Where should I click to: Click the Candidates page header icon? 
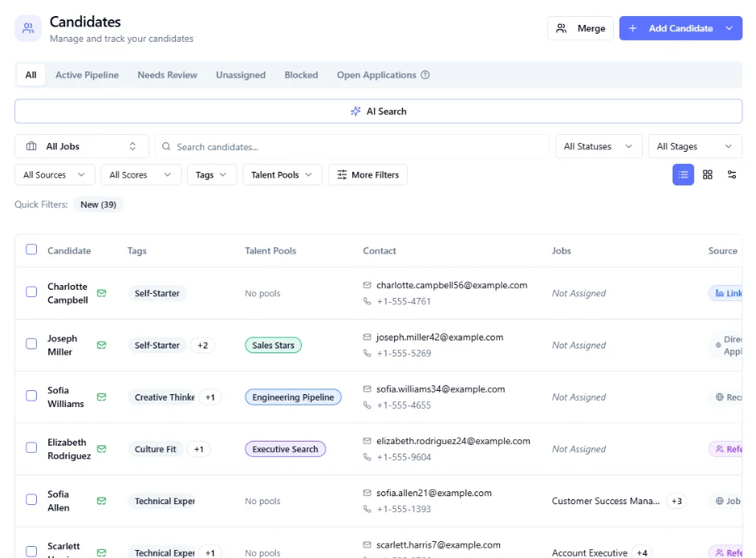(x=28, y=28)
